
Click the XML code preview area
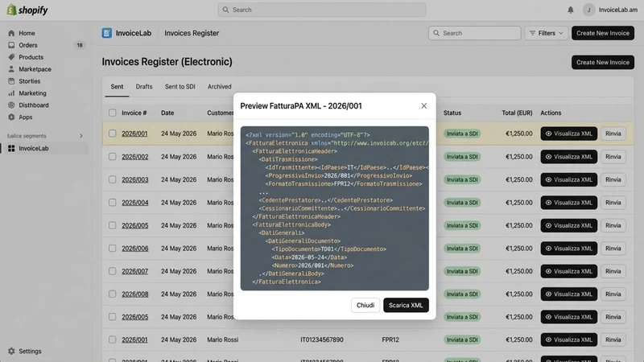(334, 208)
